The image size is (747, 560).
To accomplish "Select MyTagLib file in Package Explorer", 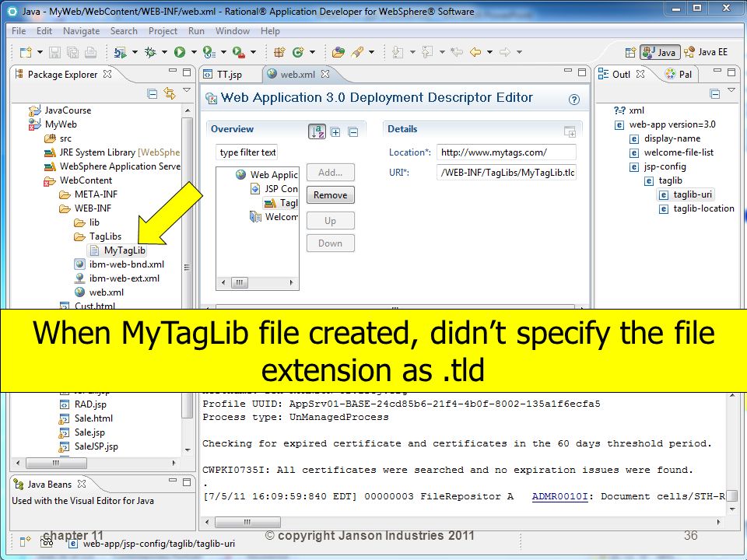I will point(118,250).
